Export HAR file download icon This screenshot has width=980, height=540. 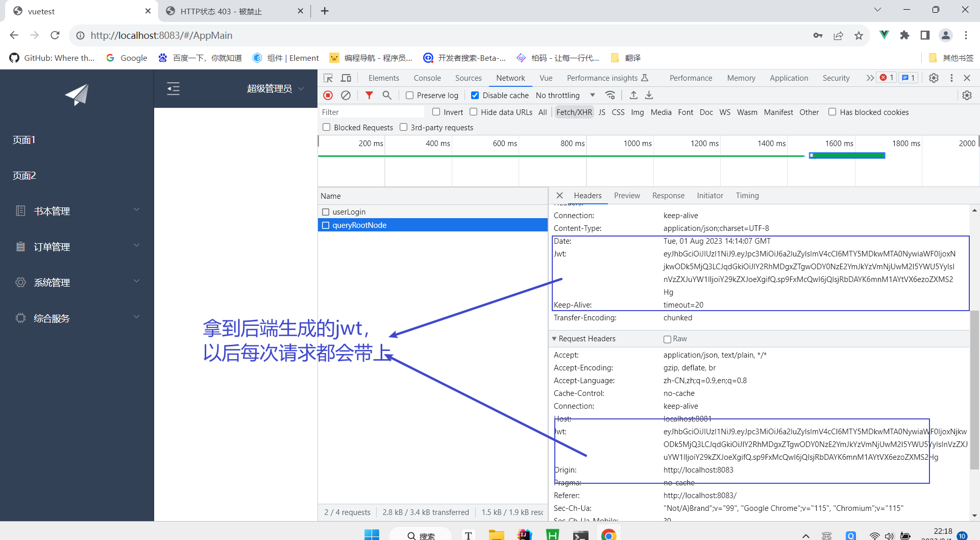[649, 96]
